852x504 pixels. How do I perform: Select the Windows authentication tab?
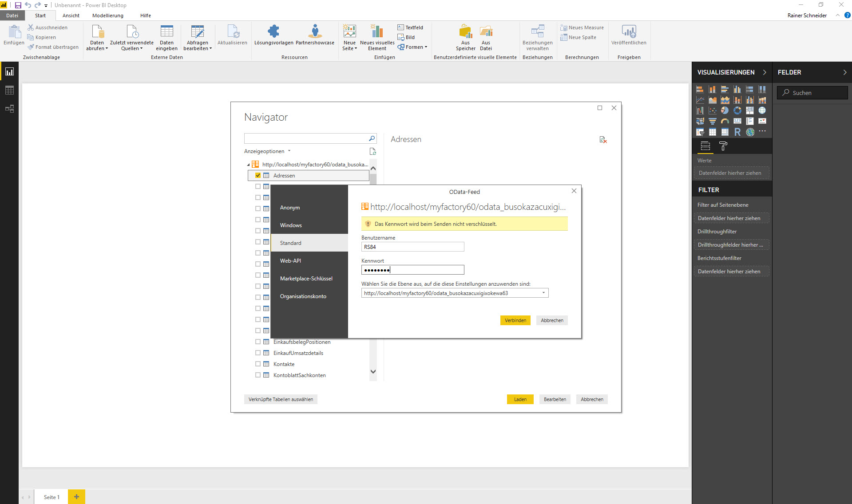291,225
